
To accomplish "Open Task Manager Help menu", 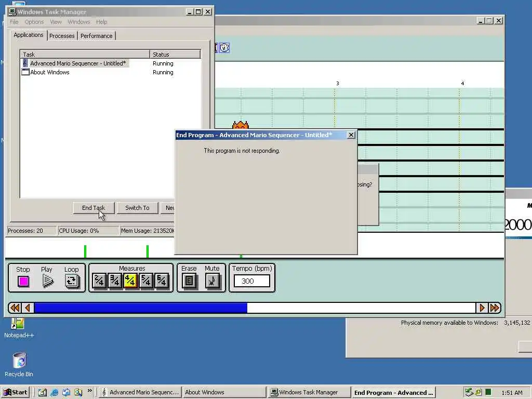I will 101,22.
